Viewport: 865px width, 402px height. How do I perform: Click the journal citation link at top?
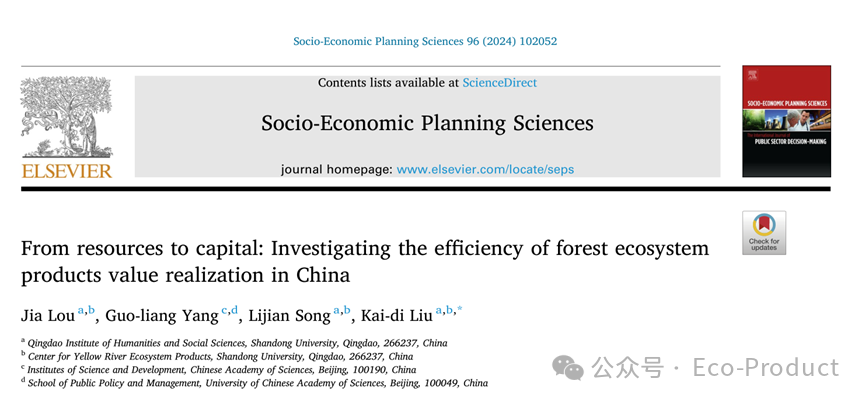click(x=425, y=41)
